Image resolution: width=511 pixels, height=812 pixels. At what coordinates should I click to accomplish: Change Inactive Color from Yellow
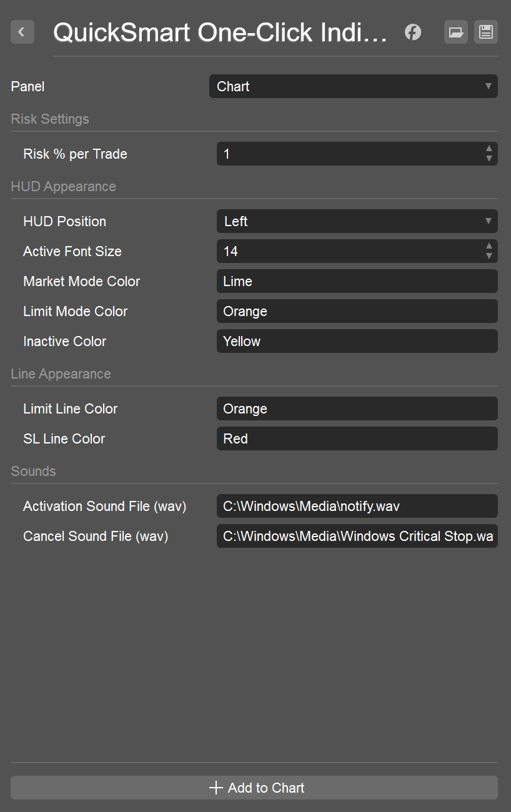[x=357, y=341]
